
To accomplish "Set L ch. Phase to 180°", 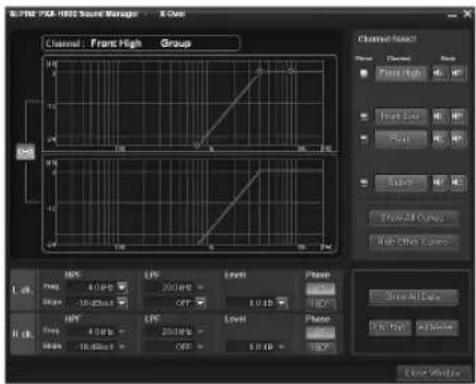I will pyautogui.click(x=320, y=304).
